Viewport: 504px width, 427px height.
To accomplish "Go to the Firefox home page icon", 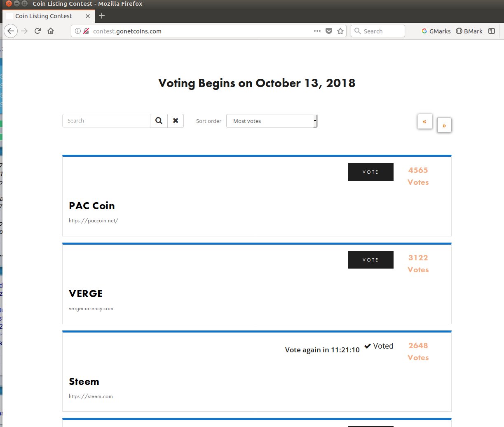I will 51,31.
